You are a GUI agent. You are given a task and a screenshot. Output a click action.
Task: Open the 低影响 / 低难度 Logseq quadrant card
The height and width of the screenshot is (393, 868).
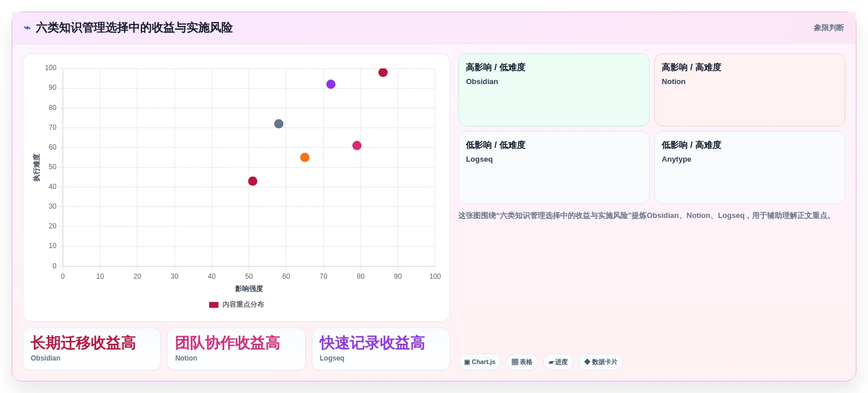(x=554, y=168)
